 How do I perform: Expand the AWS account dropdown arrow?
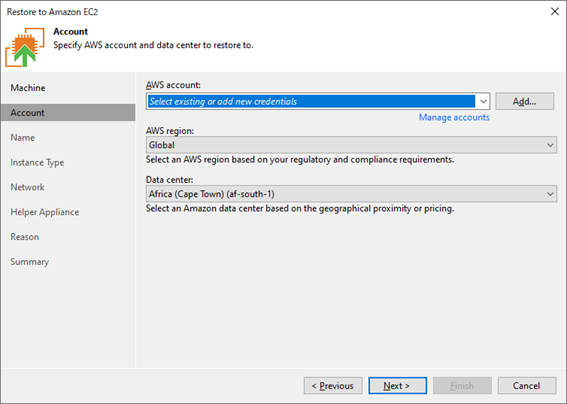click(x=483, y=101)
